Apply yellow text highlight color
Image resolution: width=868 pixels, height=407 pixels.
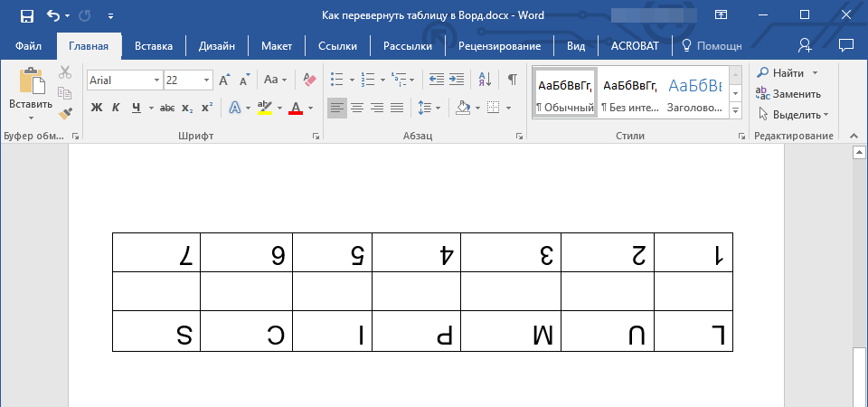(x=265, y=108)
